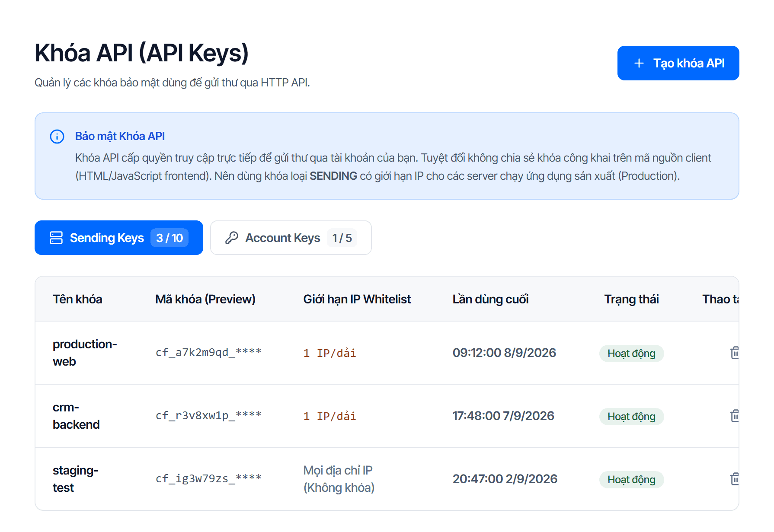Click Hoạt động badge for production-web

click(631, 354)
